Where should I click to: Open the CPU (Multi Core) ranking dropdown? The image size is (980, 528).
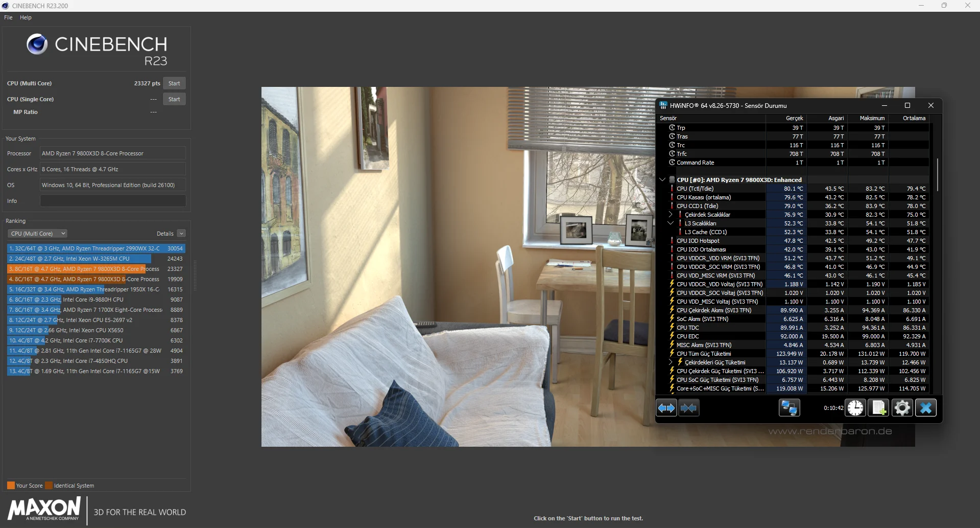click(x=37, y=234)
